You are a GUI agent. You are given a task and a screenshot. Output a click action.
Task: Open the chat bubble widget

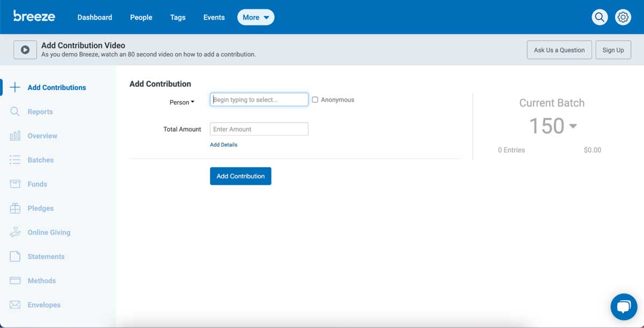[x=624, y=307]
